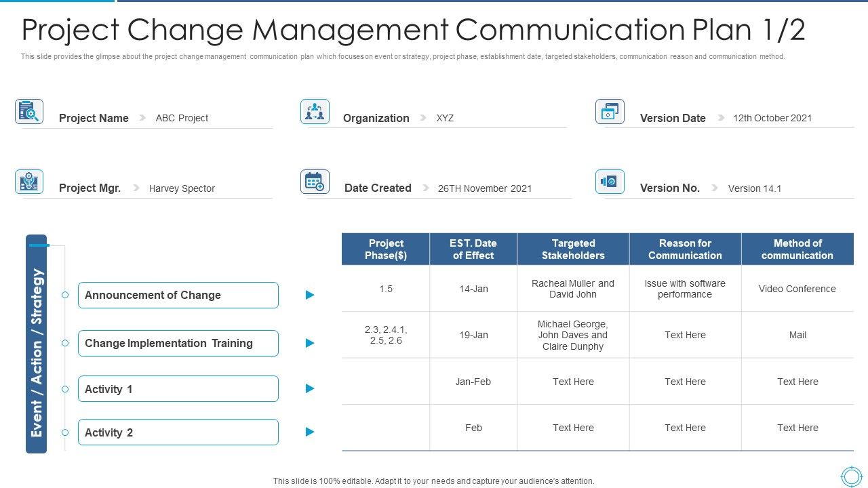Click the arrow beside Activity 1
The width and height of the screenshot is (868, 488).
click(x=310, y=388)
